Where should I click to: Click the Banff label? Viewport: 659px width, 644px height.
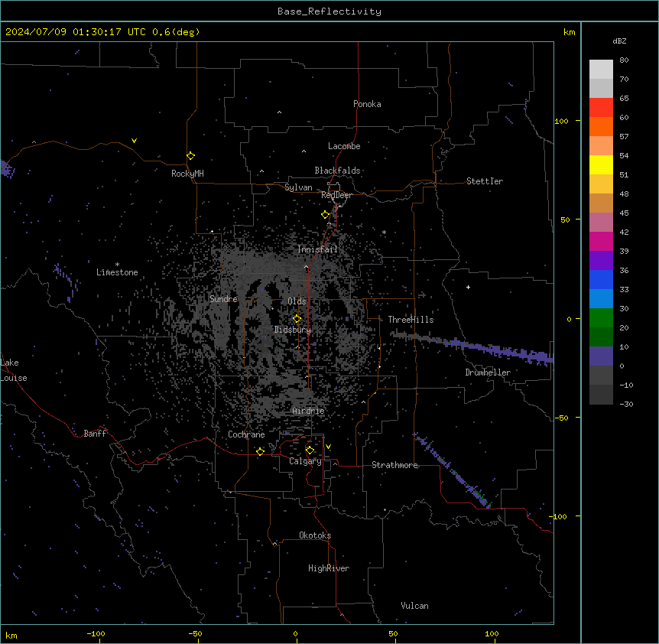(x=95, y=434)
